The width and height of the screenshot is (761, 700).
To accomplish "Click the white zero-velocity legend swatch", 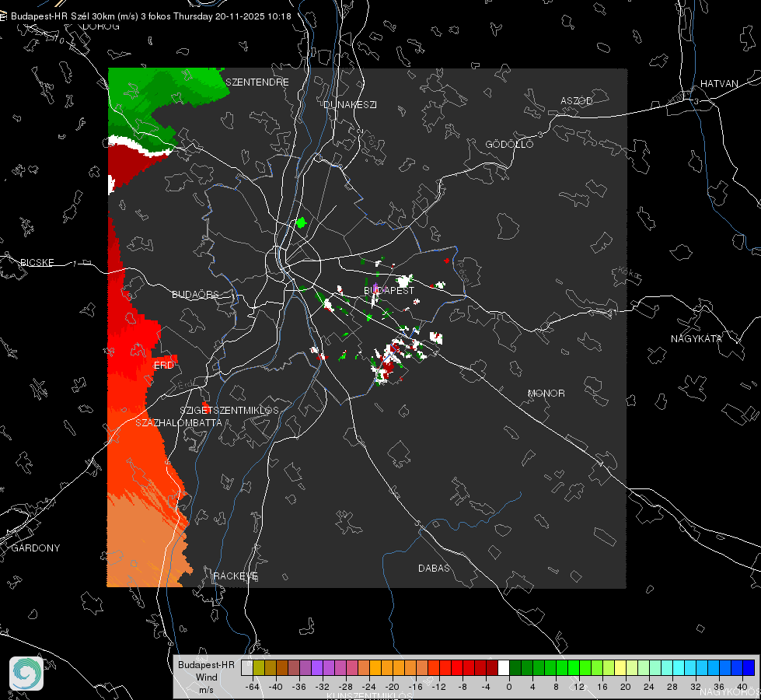I will pyautogui.click(x=504, y=668).
